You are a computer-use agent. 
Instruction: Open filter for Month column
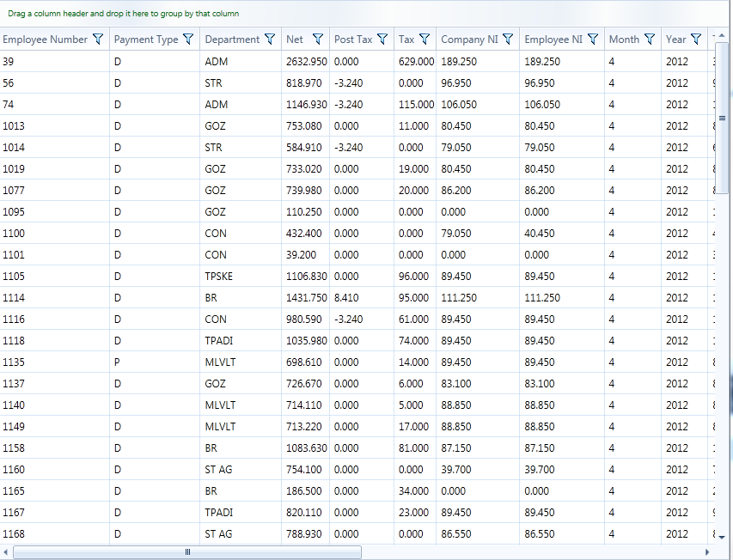(x=650, y=40)
